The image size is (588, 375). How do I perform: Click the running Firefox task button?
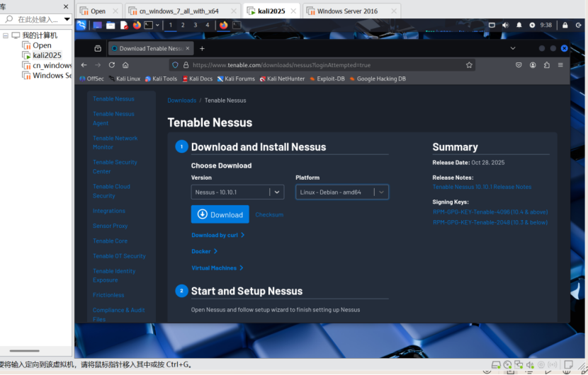point(223,25)
